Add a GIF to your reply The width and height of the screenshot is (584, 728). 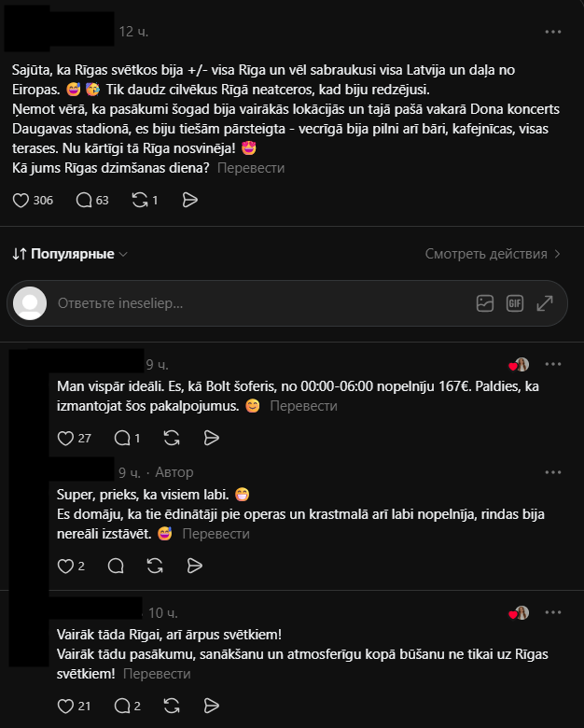515,303
